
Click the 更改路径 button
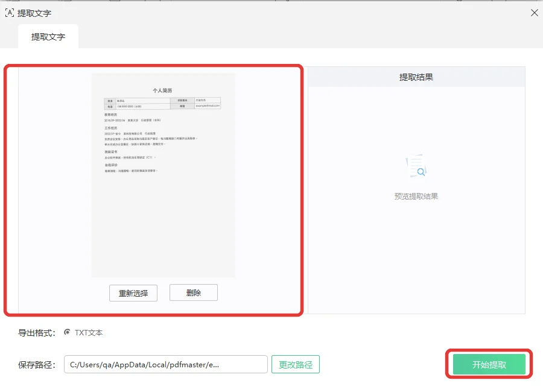[x=296, y=364]
